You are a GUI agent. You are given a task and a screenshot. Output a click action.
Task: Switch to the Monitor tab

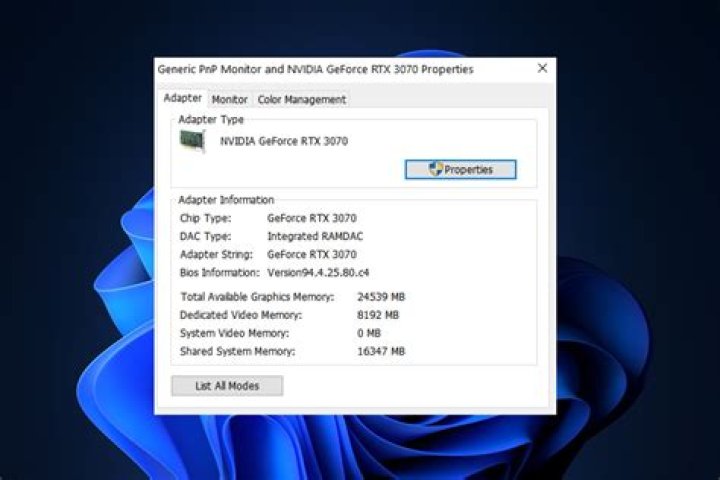coord(230,99)
